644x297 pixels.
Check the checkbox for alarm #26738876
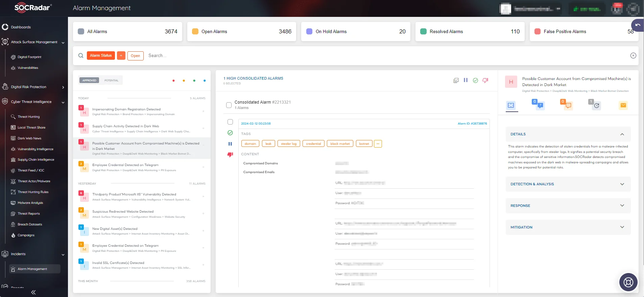tap(230, 122)
